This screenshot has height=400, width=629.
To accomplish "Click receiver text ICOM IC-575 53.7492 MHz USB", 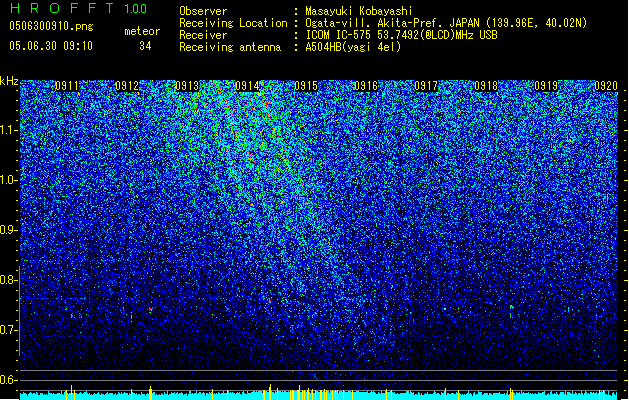I will tap(402, 35).
